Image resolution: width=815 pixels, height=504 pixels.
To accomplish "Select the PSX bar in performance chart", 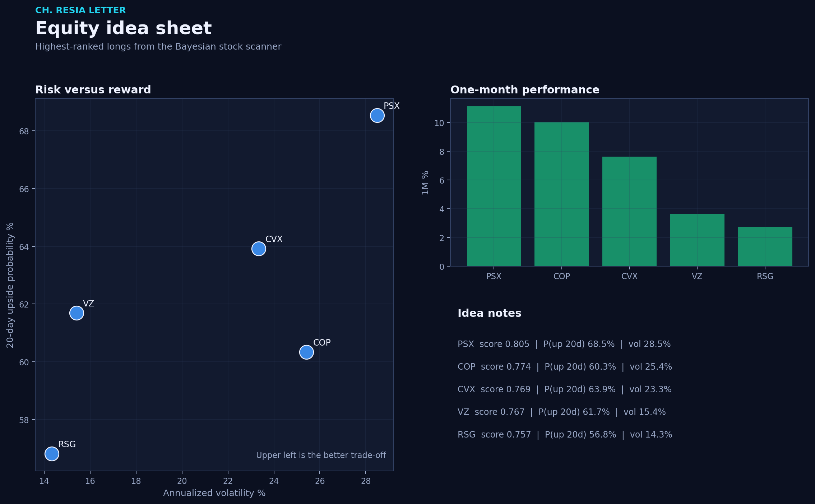I will coord(494,186).
